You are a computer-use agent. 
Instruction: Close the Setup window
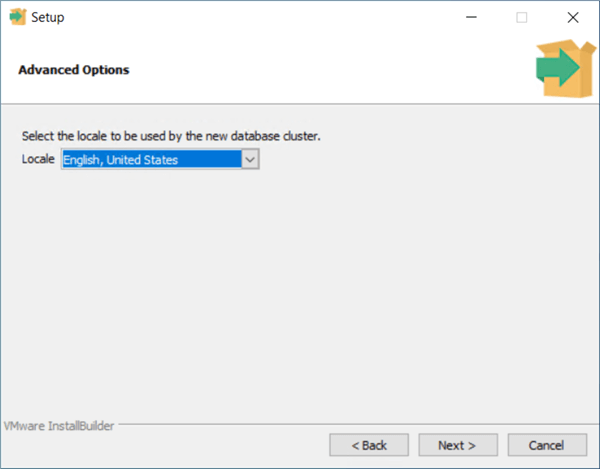(x=572, y=17)
